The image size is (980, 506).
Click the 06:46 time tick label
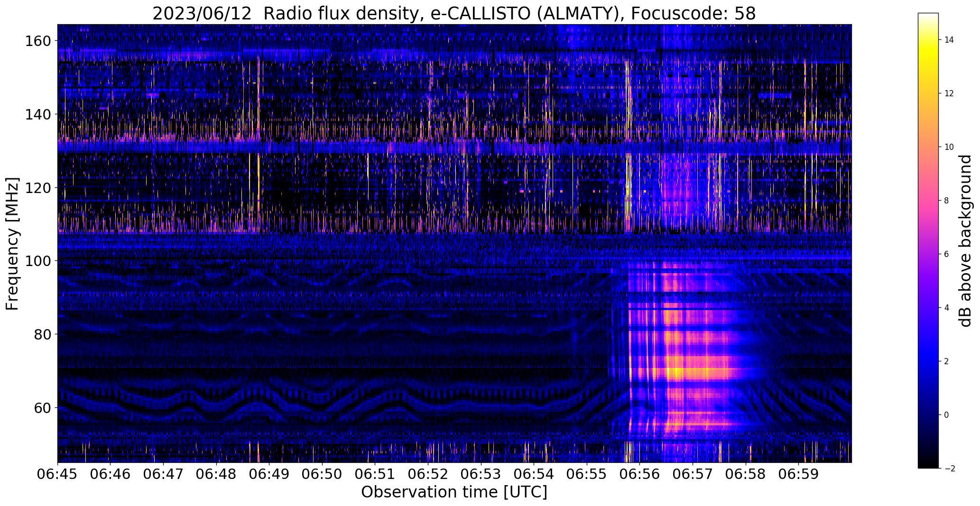coord(111,474)
